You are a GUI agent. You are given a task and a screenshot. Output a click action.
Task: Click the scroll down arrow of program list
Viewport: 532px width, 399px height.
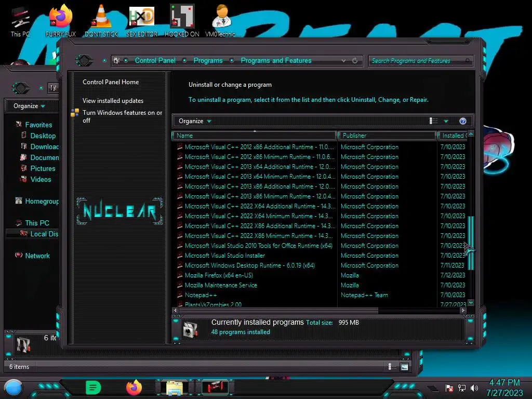coord(471,303)
